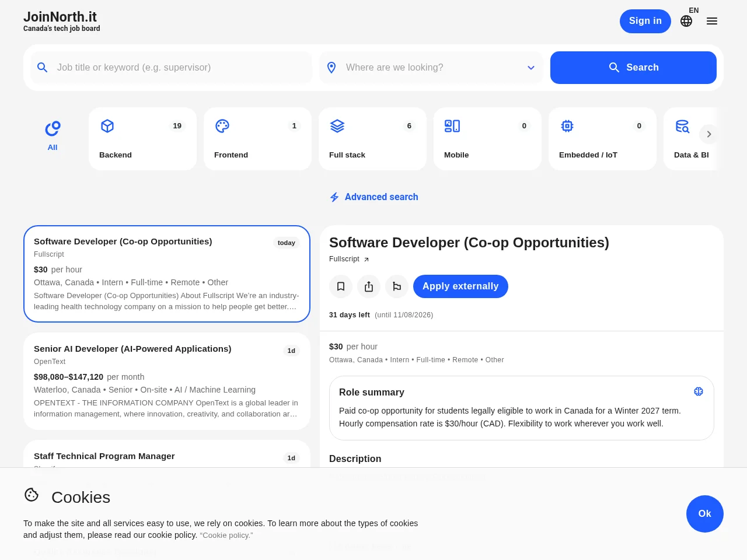Click the lightning Advanced search icon

coord(334,197)
